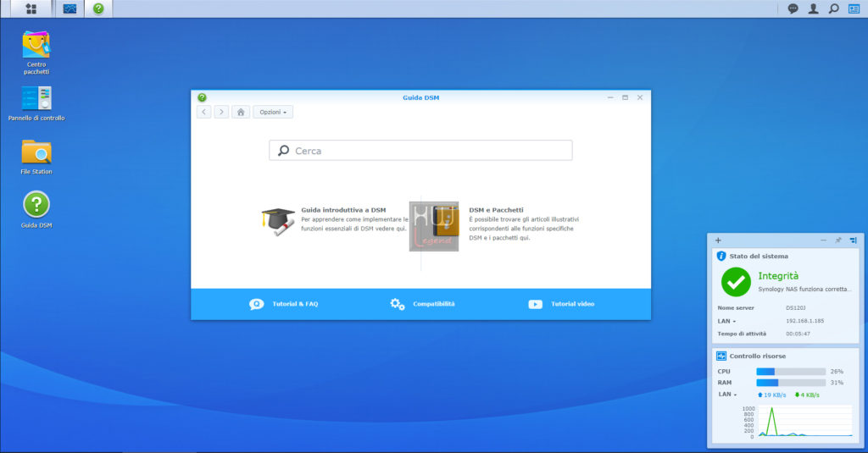Expand LAN dropdown in Stato del sistema

(x=726, y=321)
